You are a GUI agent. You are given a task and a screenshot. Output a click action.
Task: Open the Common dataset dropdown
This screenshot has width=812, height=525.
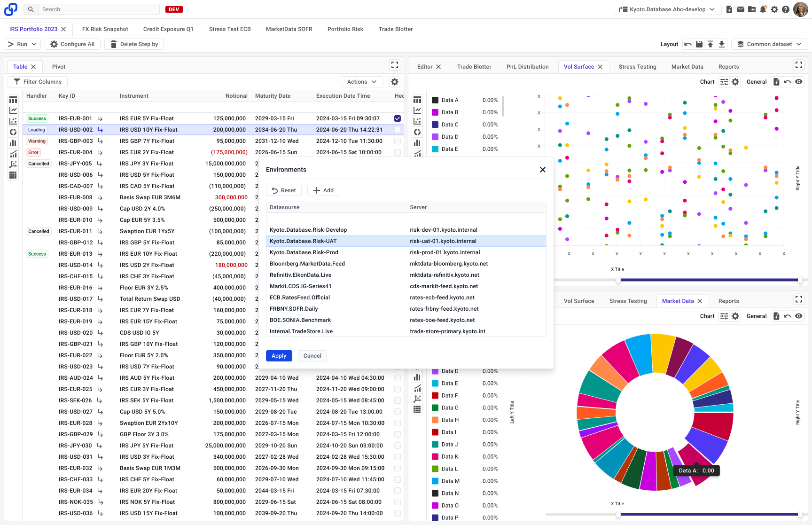(770, 44)
